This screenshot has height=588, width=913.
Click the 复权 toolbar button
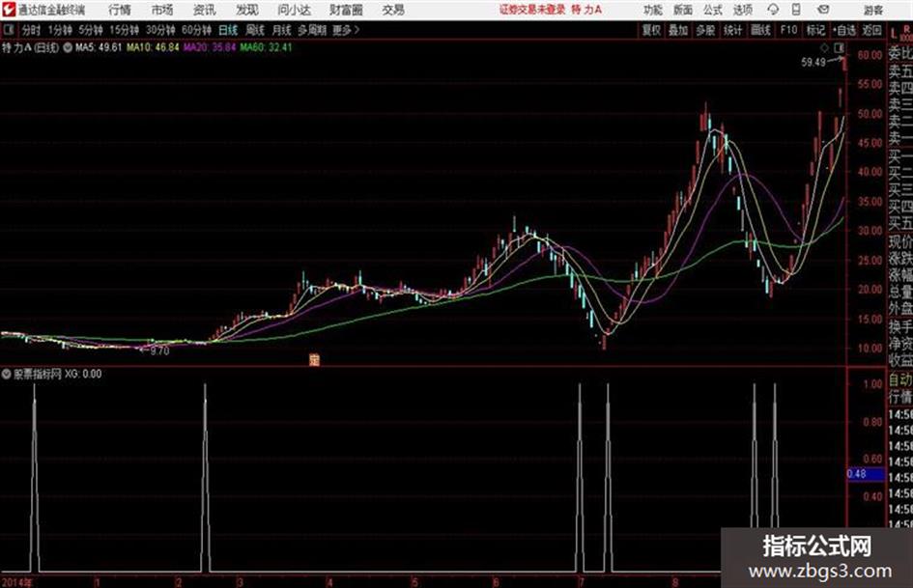click(x=651, y=30)
